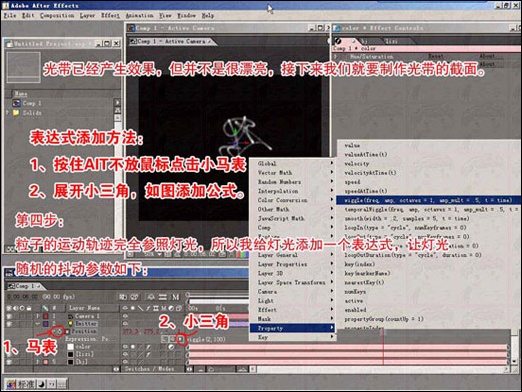Screen dimensions: 522x392
Task: Open the Animation menu
Action: [x=139, y=16]
